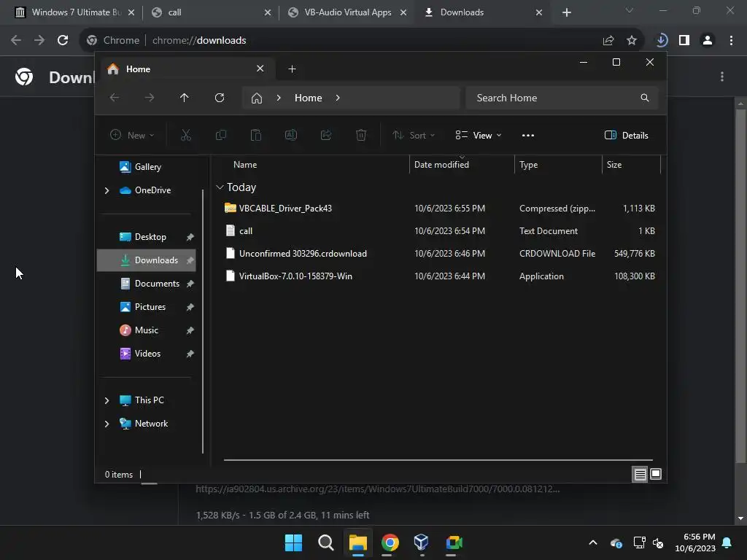Viewport: 747px width, 560px height.
Task: Click the Delete trash can icon
Action: (x=361, y=135)
